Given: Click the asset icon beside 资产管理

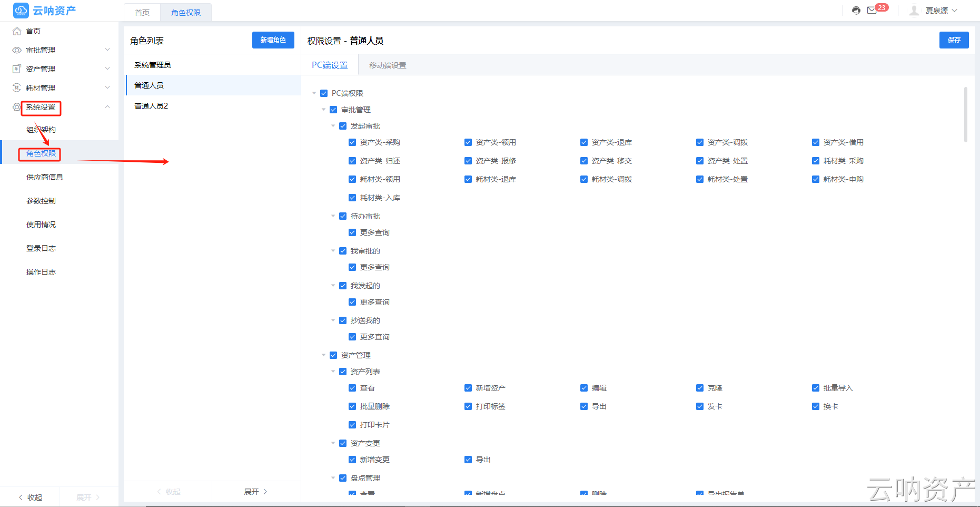Looking at the screenshot, I should click(17, 69).
